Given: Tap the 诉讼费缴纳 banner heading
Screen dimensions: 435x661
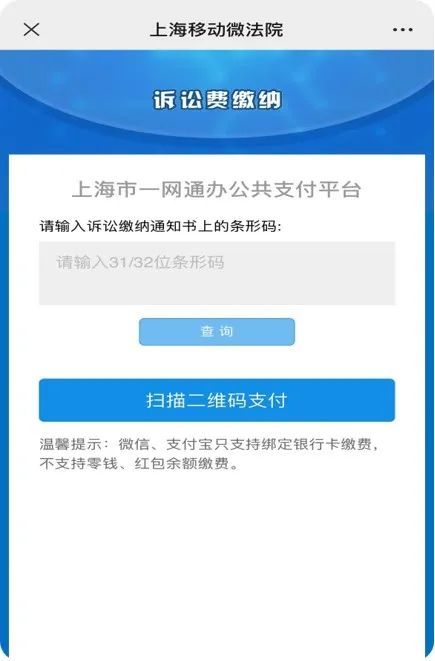Looking at the screenshot, I should (x=217, y=100).
